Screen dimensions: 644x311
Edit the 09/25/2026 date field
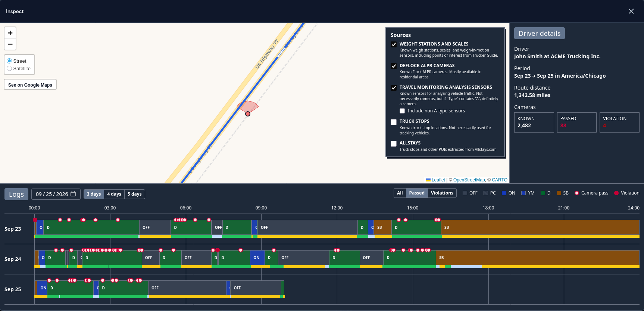[56, 194]
